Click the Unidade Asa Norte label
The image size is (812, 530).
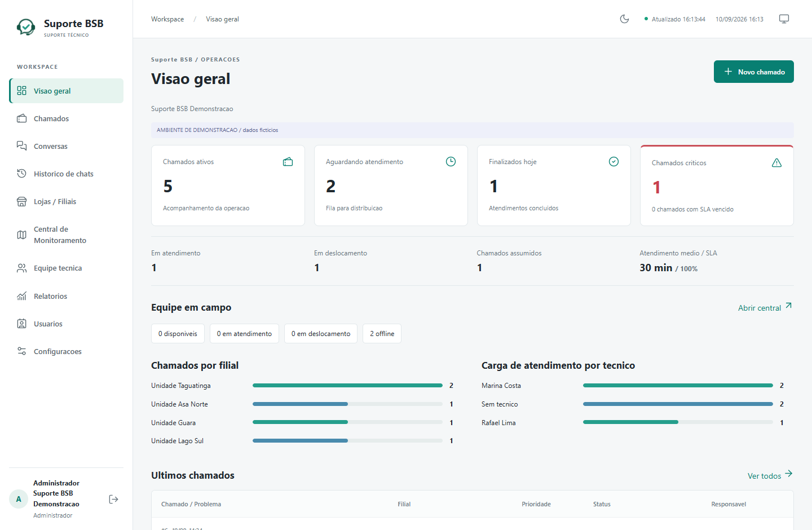(179, 404)
